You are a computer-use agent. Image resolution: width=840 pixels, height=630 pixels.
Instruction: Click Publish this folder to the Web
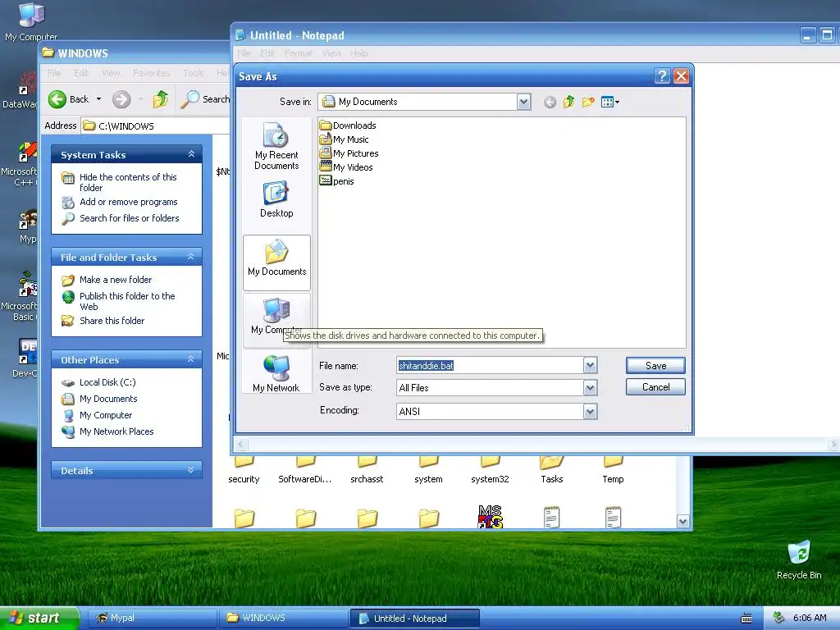pyautogui.click(x=127, y=301)
